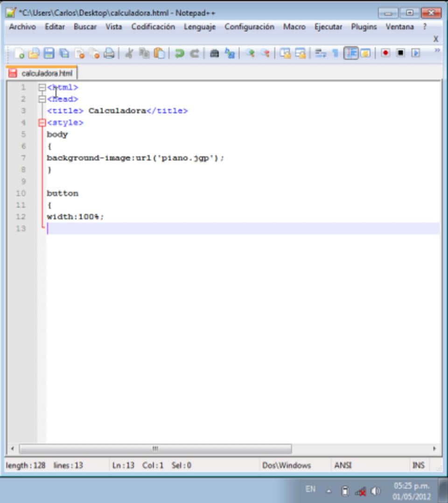Show hidden tray icons arrow
The image size is (448, 503).
pyautogui.click(x=329, y=491)
